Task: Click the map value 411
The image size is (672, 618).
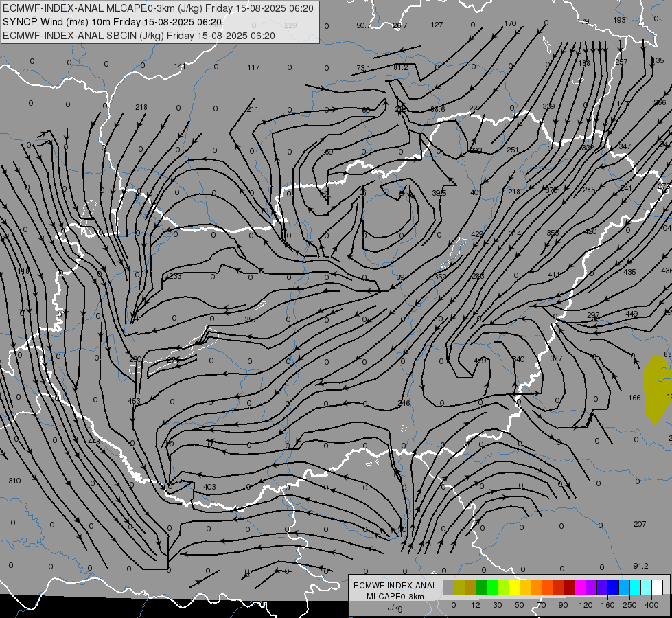Action: [554, 275]
